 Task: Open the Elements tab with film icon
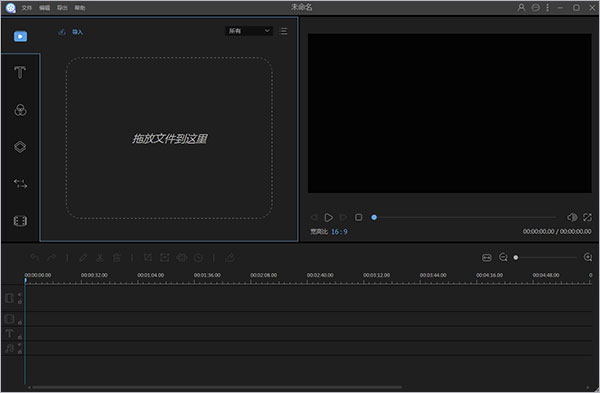(20, 221)
